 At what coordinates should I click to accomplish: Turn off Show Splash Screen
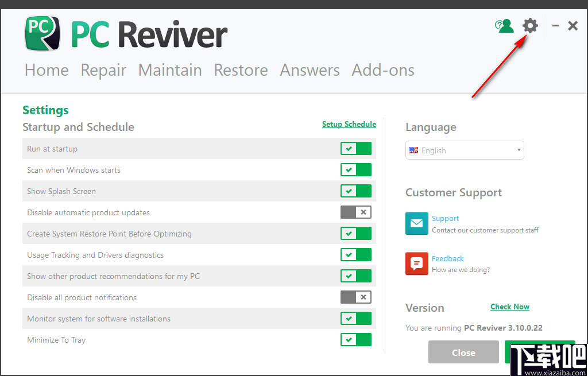point(356,191)
